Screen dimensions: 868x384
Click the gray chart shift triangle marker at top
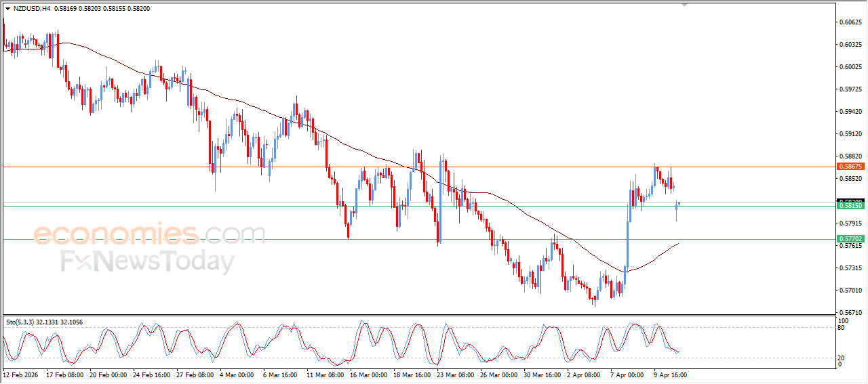tap(685, 5)
